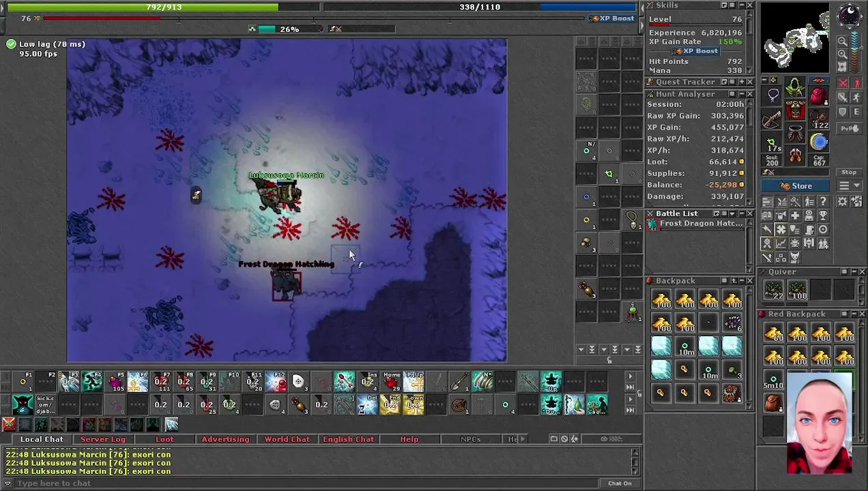Viewport: 868px width, 491px height.
Task: Trigger the F1 hotkey slot
Action: (23, 381)
